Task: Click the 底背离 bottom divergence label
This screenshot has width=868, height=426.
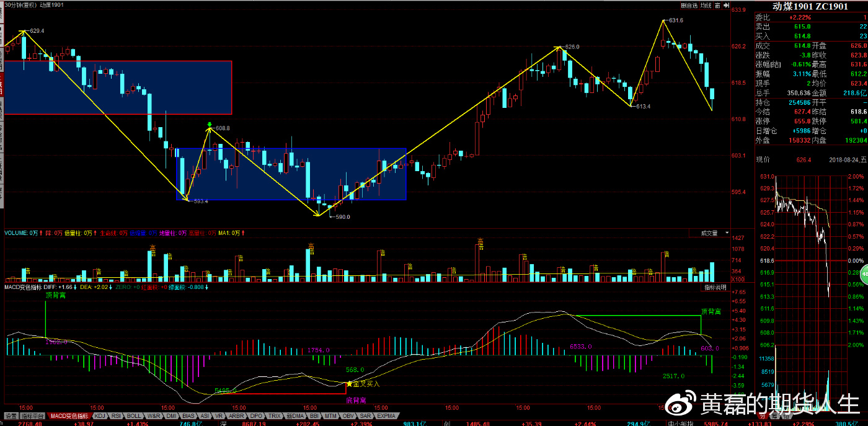Action: point(355,400)
